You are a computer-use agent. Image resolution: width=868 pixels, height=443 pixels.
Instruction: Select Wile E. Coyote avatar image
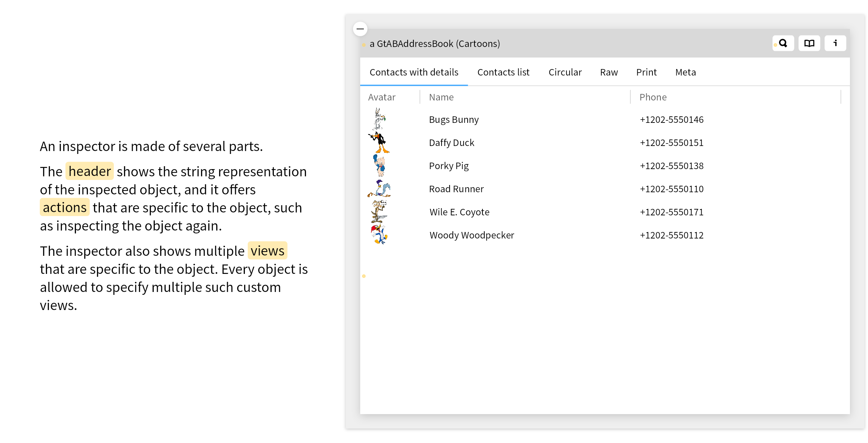pyautogui.click(x=379, y=212)
